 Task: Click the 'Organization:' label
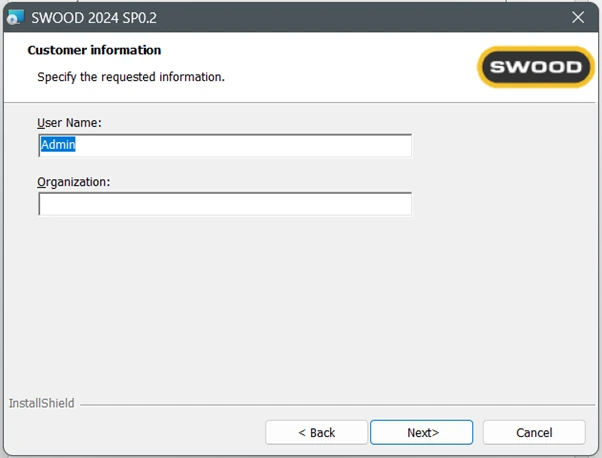[73, 182]
